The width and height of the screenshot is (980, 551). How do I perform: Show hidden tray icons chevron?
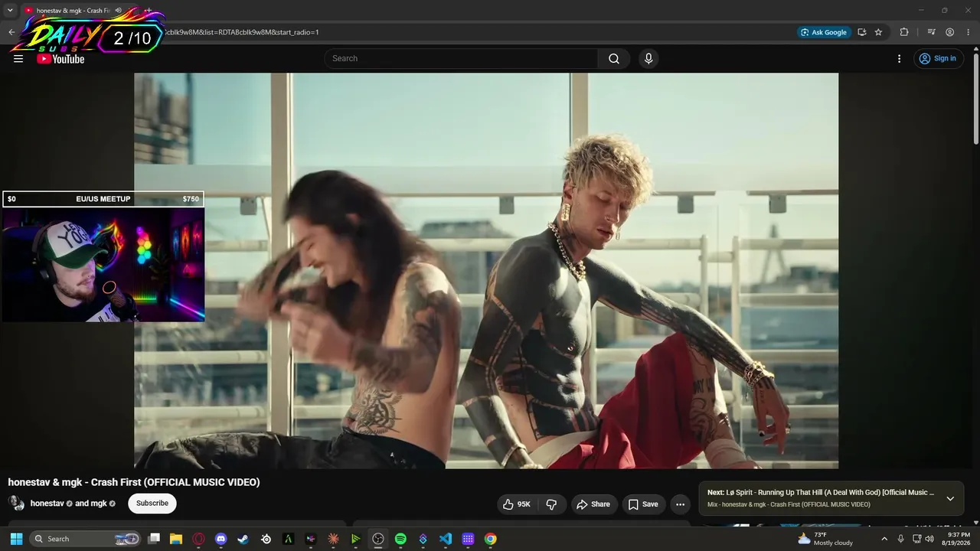(x=884, y=539)
